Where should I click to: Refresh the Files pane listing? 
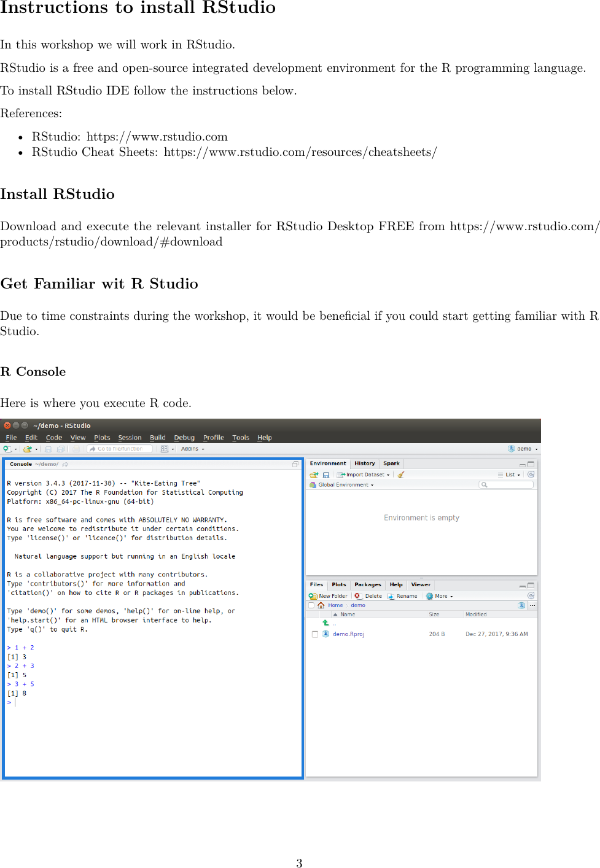(x=531, y=595)
